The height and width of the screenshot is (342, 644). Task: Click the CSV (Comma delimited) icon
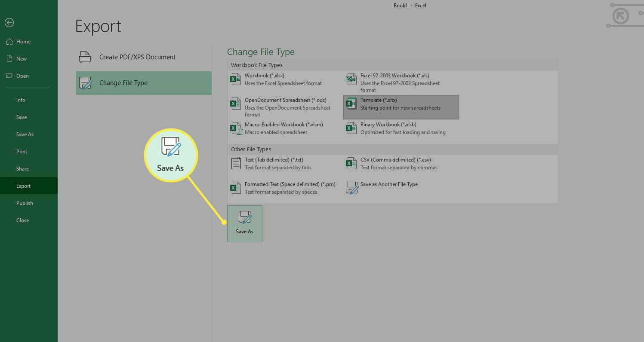coord(351,164)
